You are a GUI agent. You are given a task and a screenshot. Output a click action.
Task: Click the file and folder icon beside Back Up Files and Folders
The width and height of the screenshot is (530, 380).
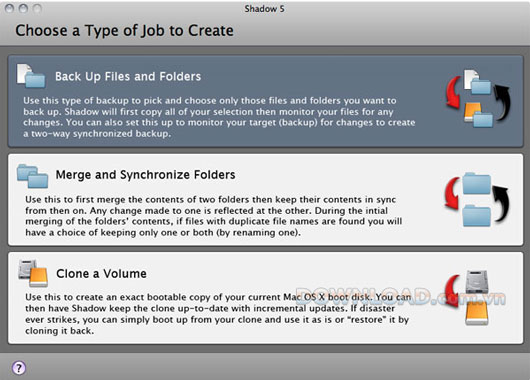pos(31,76)
